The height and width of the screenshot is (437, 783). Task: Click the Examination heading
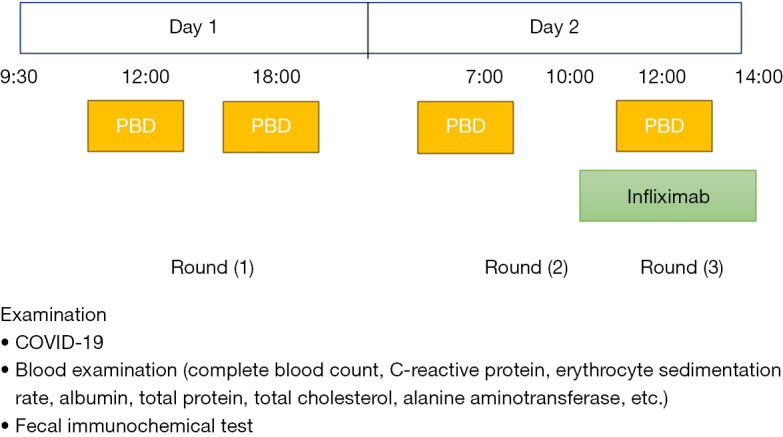53,315
